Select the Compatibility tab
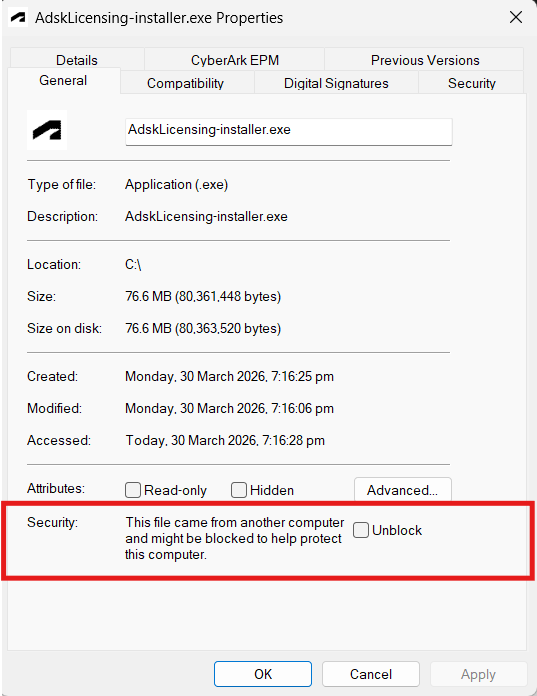Screen dimensions: 537x696 [187, 83]
